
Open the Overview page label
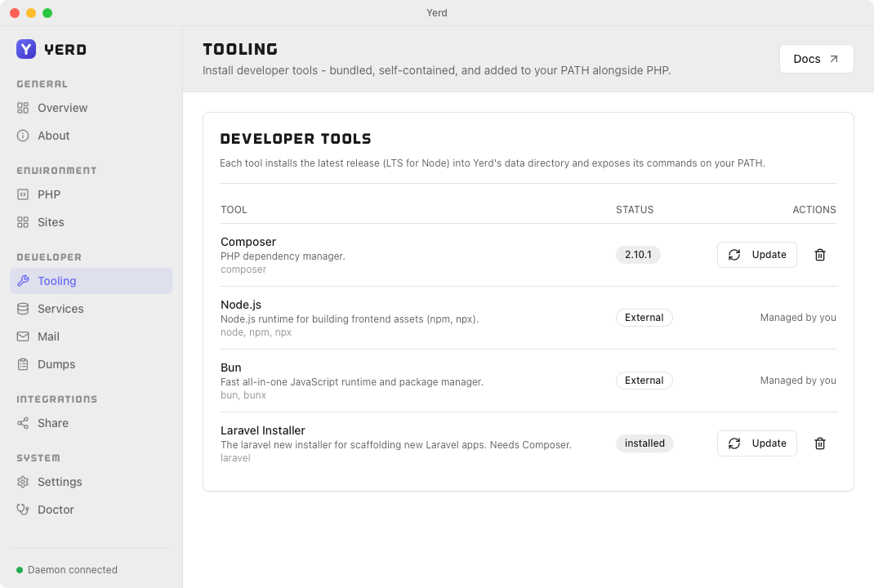[62, 108]
